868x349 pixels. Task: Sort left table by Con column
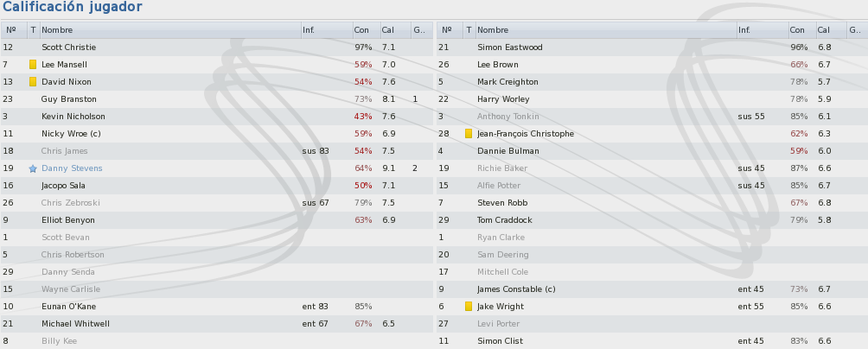[x=367, y=30]
